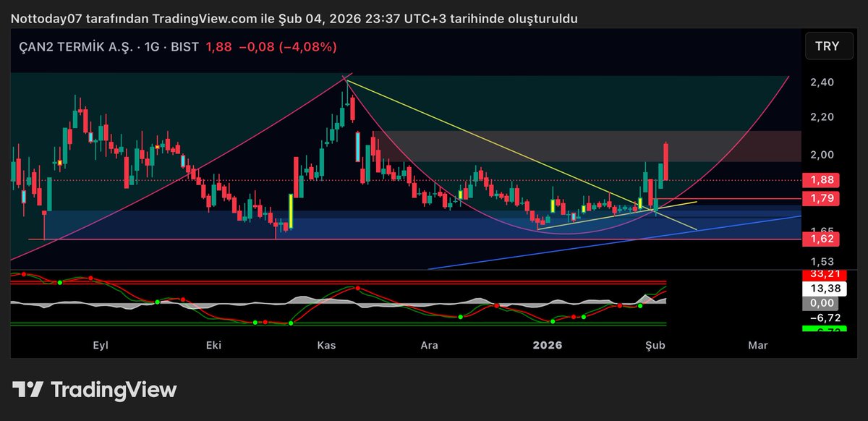The image size is (868, 421).
Task: Click the TradingView logo icon
Action: 27,390
